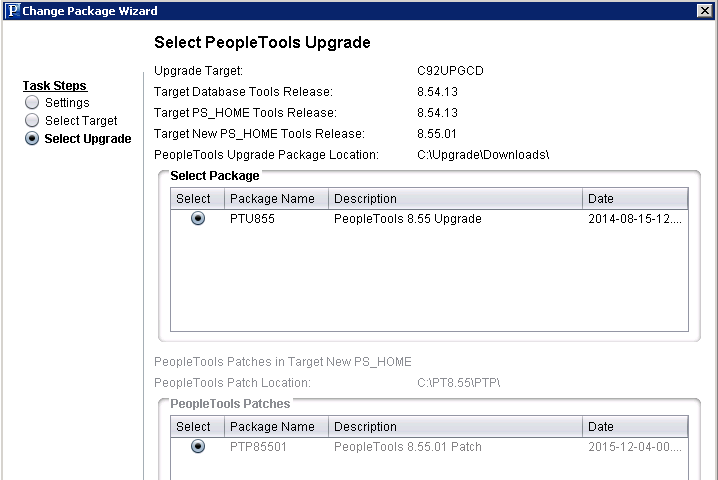Click PeopleTools Patches in Target New PS_HOME text
The width and height of the screenshot is (718, 480).
click(x=283, y=362)
